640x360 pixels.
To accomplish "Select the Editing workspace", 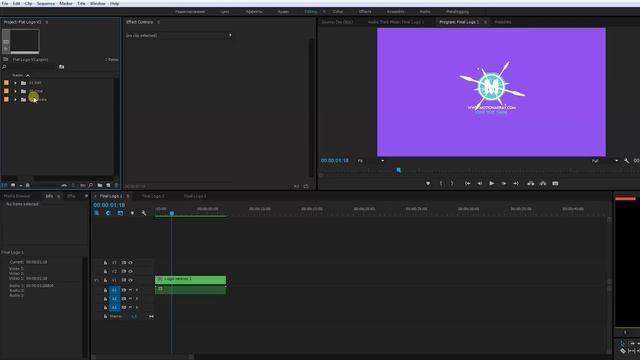I will (x=311, y=12).
